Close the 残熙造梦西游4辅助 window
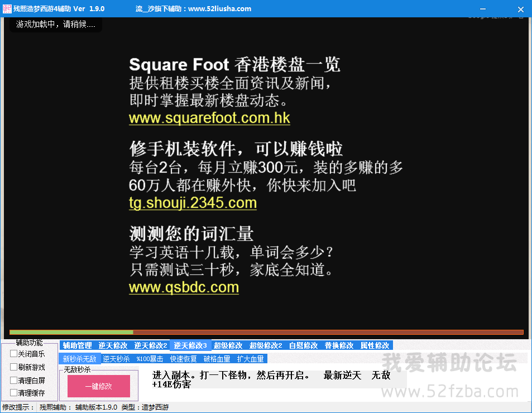Viewport: 532px width, 413px height. pos(520,9)
